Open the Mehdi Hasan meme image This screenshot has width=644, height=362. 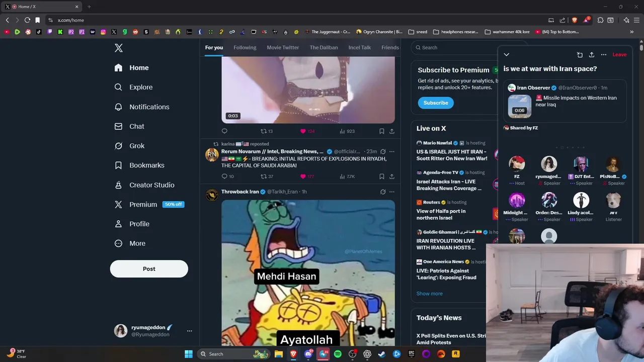[308, 273]
